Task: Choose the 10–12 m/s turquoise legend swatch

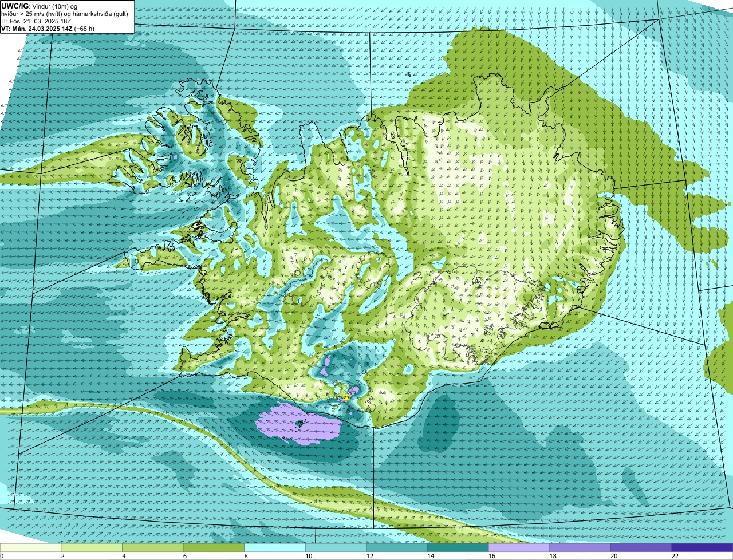Action: [x=336, y=547]
